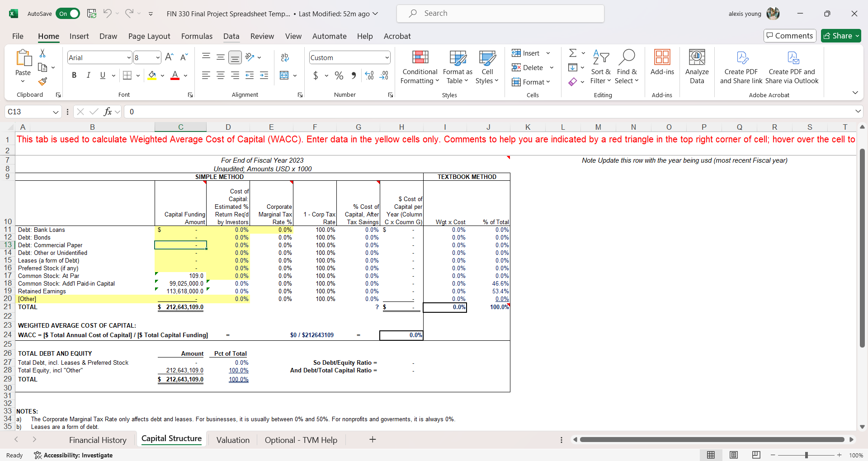
Task: Click Create PDF and Share link
Action: tap(741, 67)
